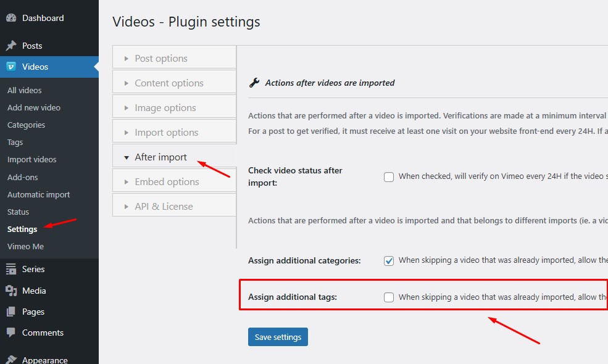Click the Posts pushpin icon

pos(11,46)
